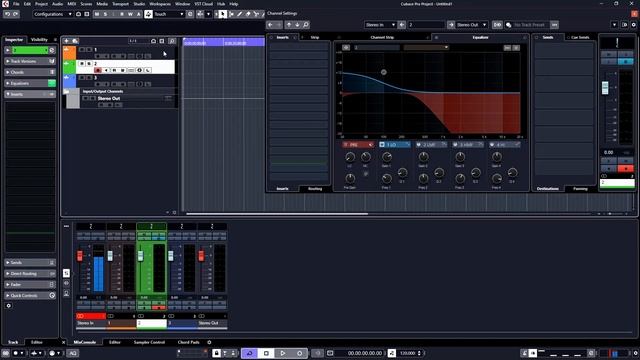Click the Quick Controls circular icon
This screenshot has height=360, width=640.
(x=52, y=296)
